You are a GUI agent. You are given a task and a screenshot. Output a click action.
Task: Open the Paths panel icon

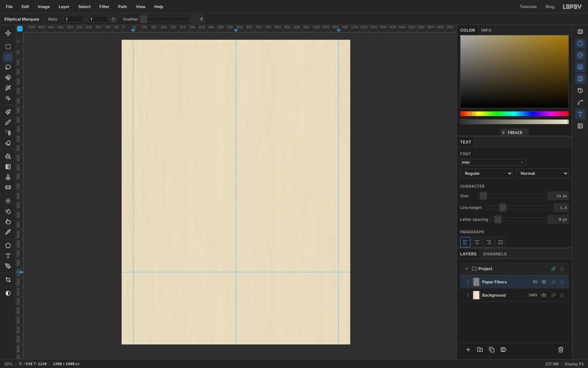[580, 102]
